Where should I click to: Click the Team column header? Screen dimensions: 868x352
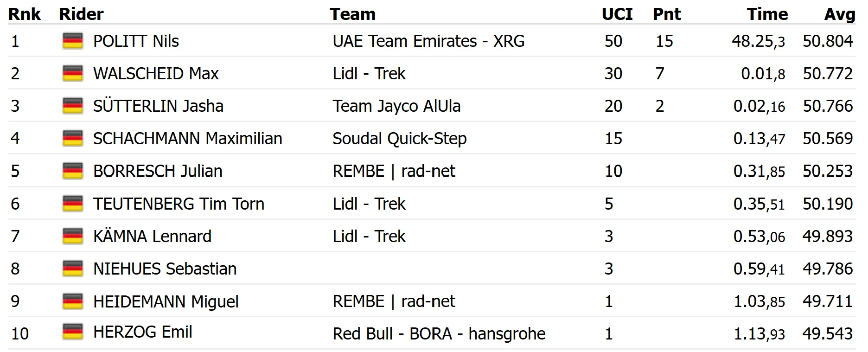(352, 14)
